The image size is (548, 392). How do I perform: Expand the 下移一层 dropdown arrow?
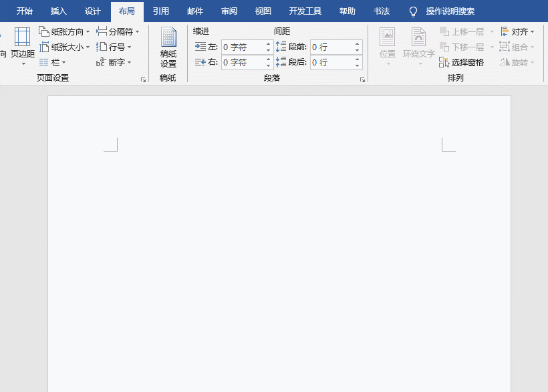[x=492, y=47]
